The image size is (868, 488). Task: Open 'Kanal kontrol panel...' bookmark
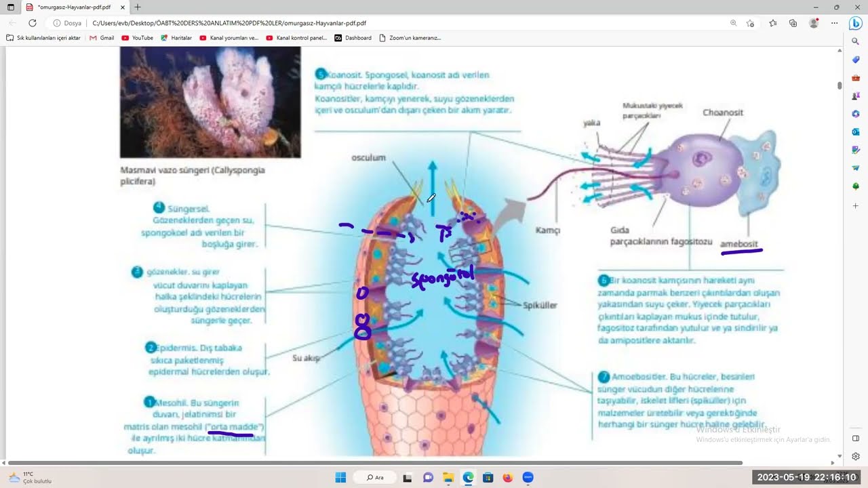[x=296, y=38]
